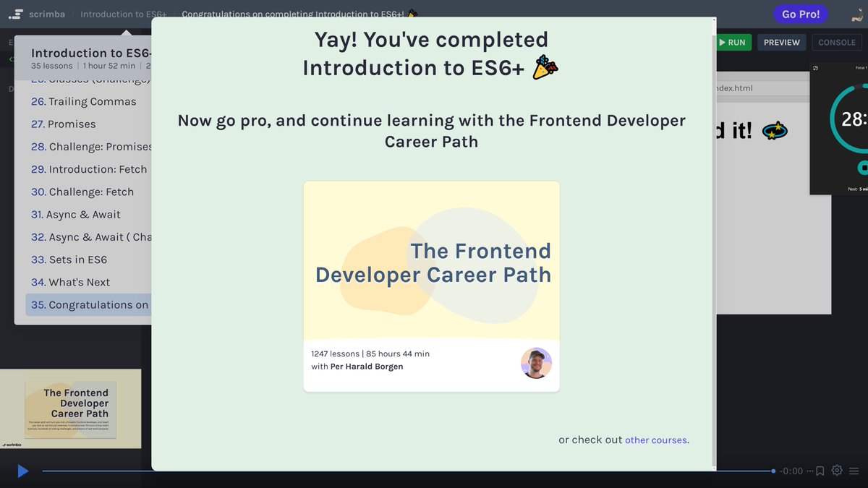The width and height of the screenshot is (868, 488).
Task: Bookmark this point in the lesson
Action: coord(820,471)
